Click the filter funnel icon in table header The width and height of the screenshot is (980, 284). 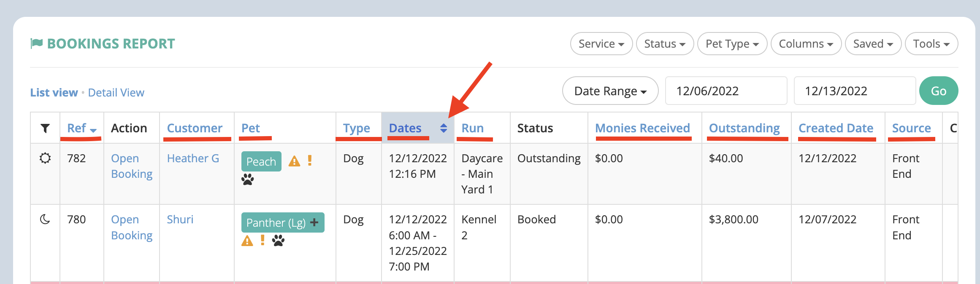(x=45, y=128)
